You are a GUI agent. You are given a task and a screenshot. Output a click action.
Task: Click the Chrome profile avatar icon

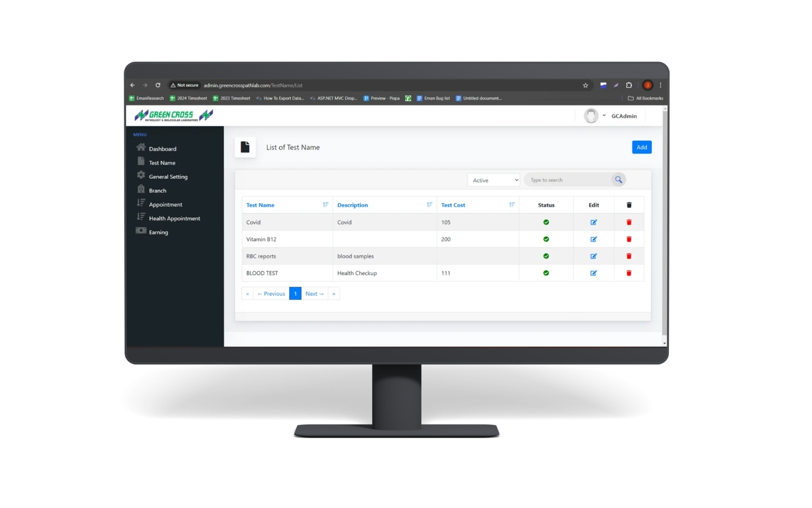pos(648,85)
